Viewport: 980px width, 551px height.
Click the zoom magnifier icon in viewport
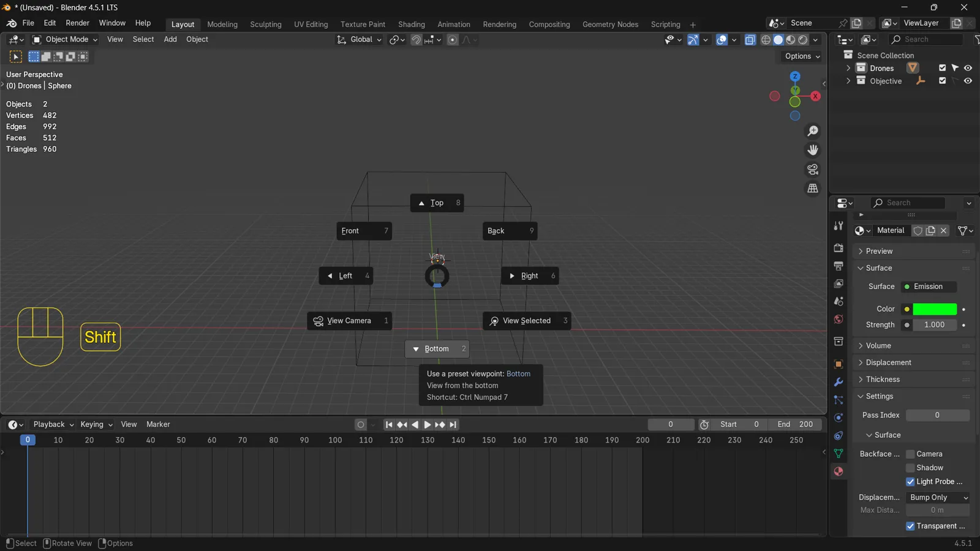tap(813, 131)
